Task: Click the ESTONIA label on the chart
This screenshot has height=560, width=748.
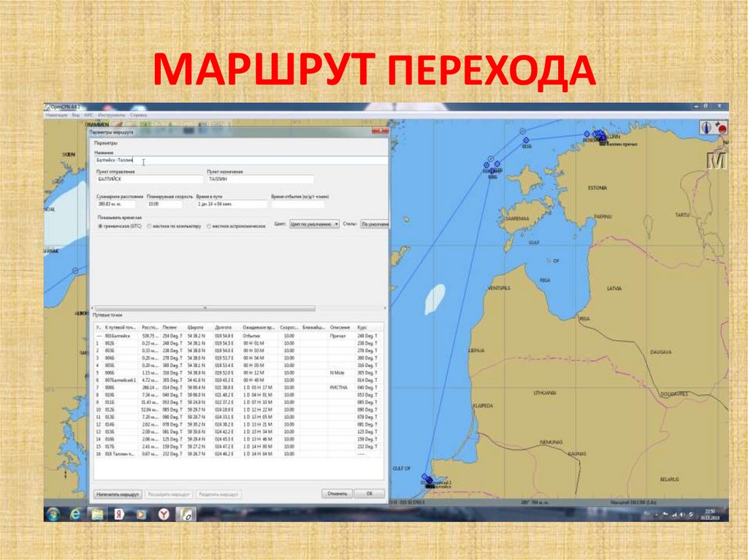Action: click(x=598, y=188)
